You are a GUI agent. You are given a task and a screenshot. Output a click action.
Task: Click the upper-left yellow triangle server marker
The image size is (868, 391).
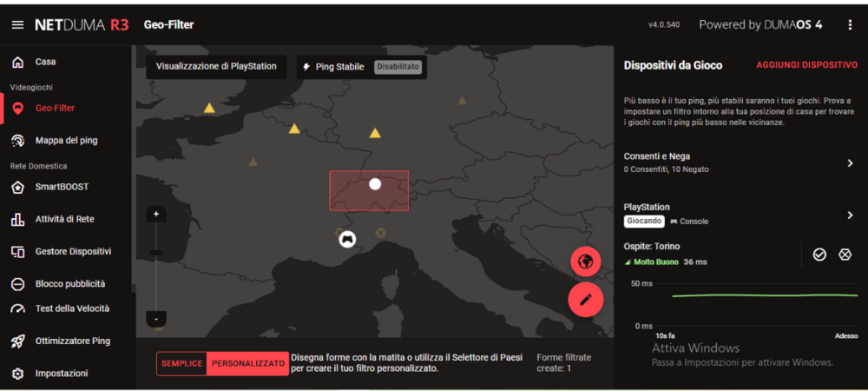pyautogui.click(x=209, y=108)
